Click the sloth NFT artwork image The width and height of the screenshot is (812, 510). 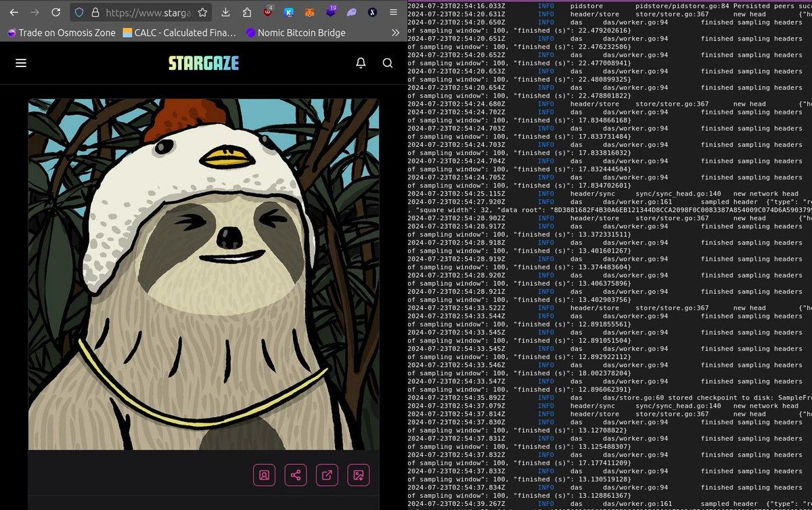tap(204, 274)
